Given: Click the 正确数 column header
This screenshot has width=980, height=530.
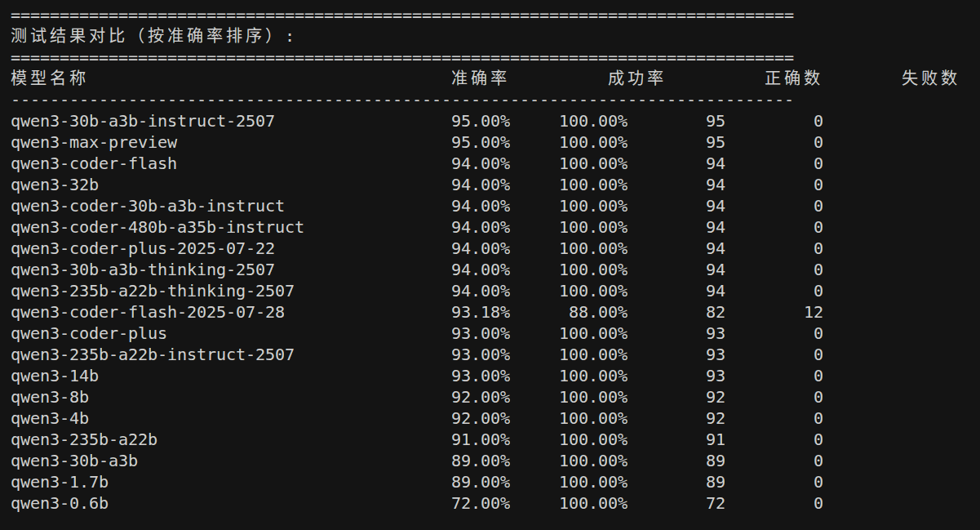Looking at the screenshot, I should tap(792, 78).
